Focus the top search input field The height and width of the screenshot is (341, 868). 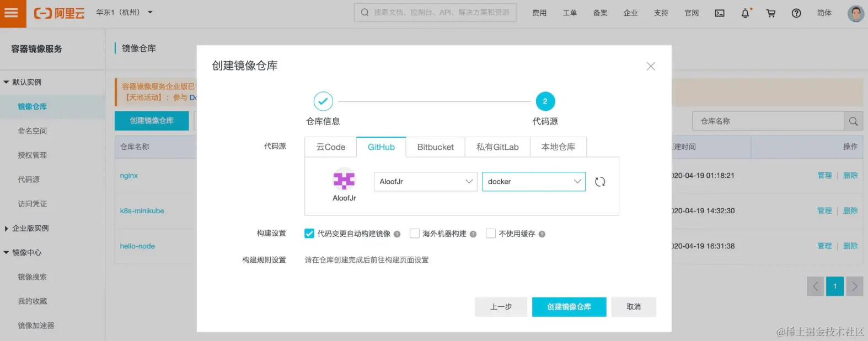point(436,12)
